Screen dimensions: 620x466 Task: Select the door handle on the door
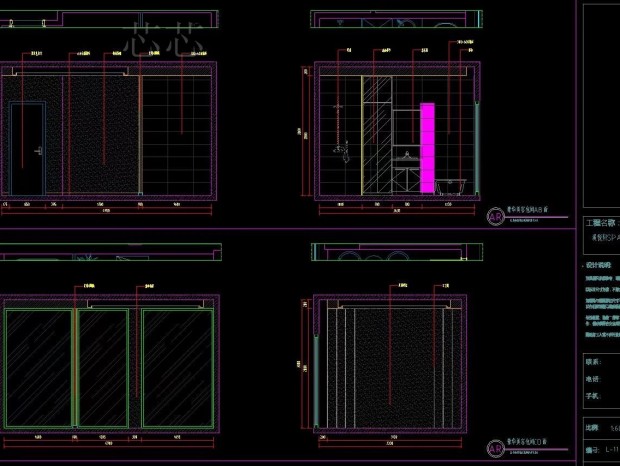(36, 150)
